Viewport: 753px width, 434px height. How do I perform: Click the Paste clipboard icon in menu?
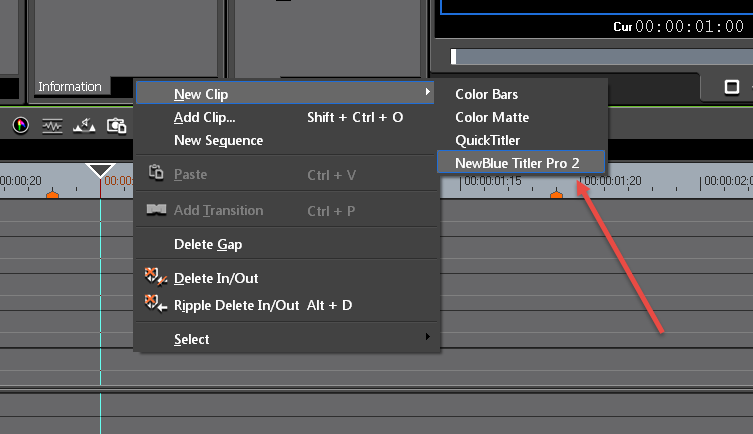(156, 174)
